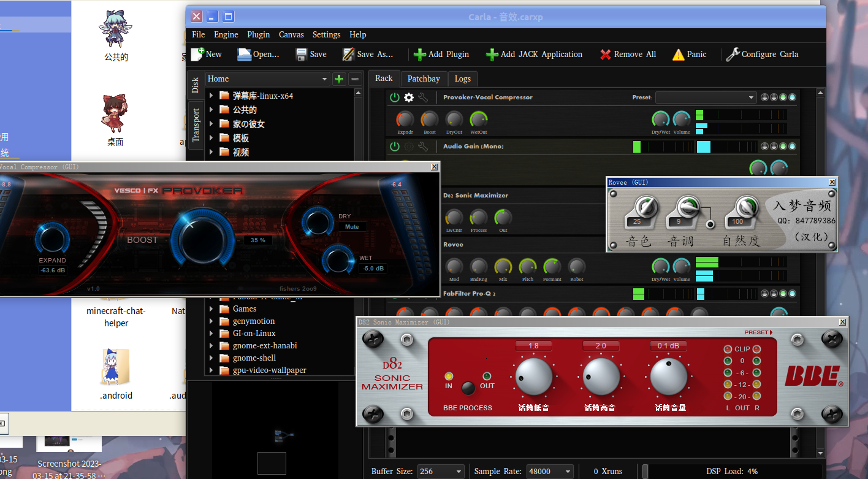Click the 话筒低音 knob on Sonic Maximizer
The image size is (868, 479).
tap(534, 377)
